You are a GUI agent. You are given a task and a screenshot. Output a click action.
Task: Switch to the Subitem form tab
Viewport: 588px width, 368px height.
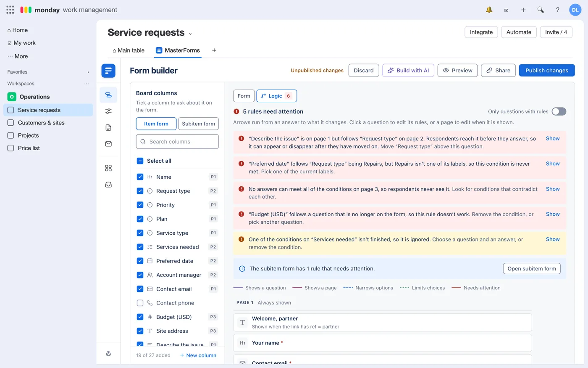click(199, 124)
